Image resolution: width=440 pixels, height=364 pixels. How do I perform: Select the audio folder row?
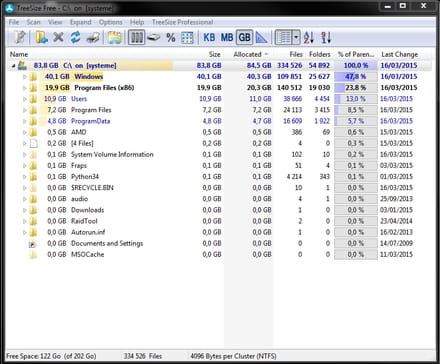218,199
